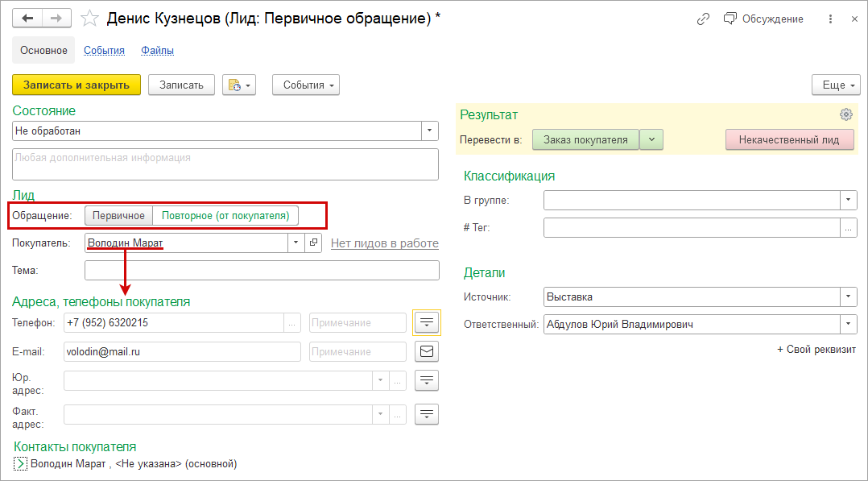Expand the Источник dropdown list
Viewport: 868px width, 481px height.
(848, 296)
